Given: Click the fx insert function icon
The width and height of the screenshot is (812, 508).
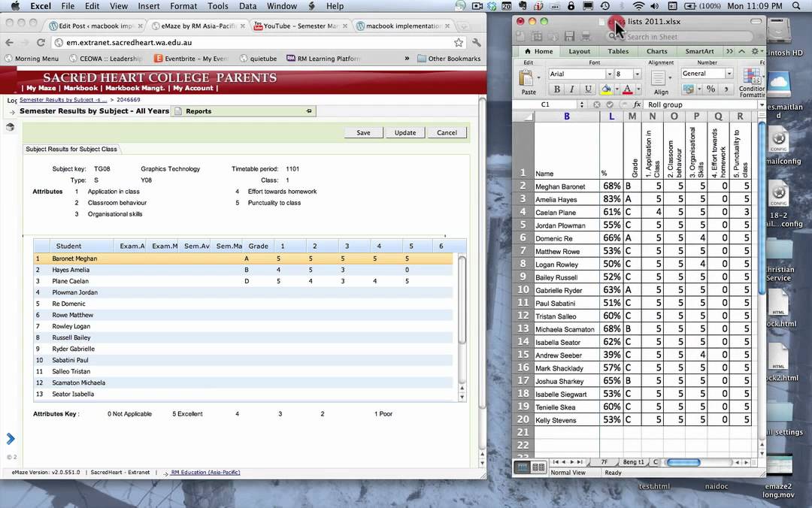Looking at the screenshot, I should pyautogui.click(x=637, y=104).
